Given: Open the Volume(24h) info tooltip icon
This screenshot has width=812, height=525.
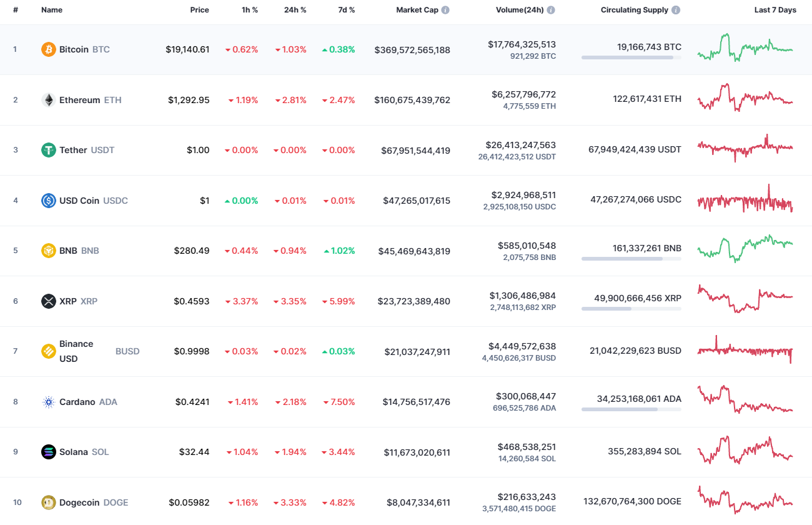Looking at the screenshot, I should (550, 9).
